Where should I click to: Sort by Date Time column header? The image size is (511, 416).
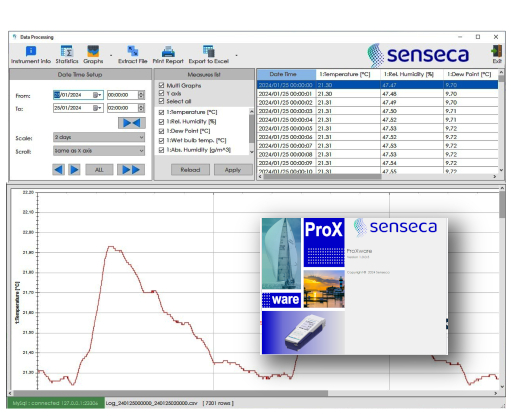pos(286,74)
